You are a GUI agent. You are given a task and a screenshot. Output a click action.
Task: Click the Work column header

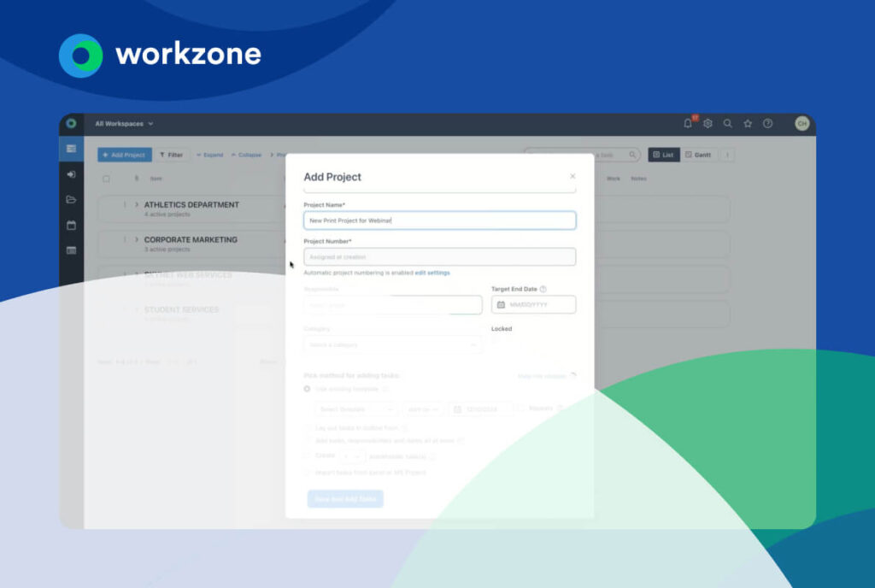614,179
